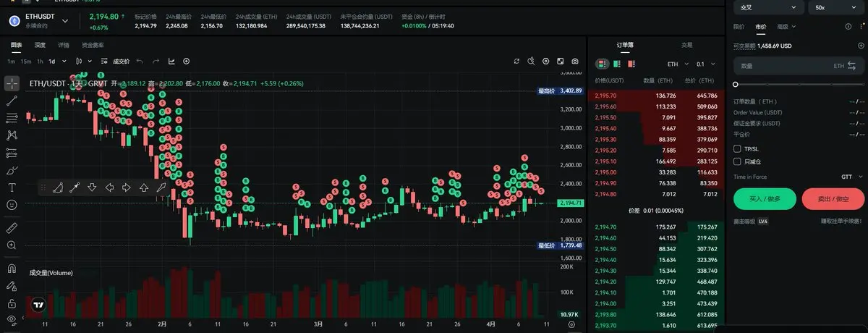Open the 50x leverage dropdown
The width and height of the screenshot is (868, 333).
pos(835,7)
